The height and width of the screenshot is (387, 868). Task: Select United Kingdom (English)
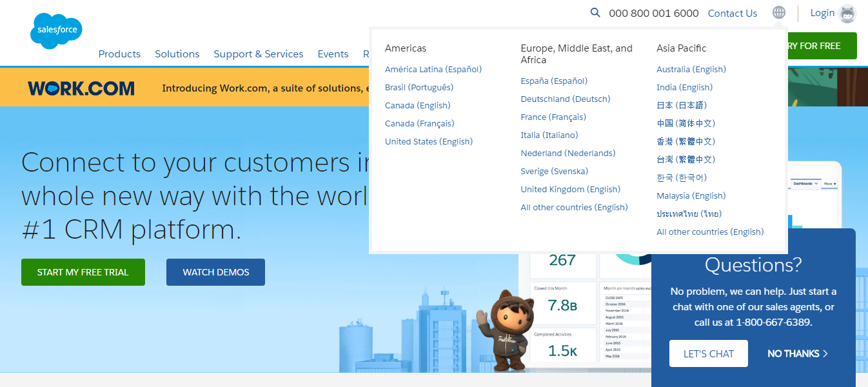(x=571, y=189)
